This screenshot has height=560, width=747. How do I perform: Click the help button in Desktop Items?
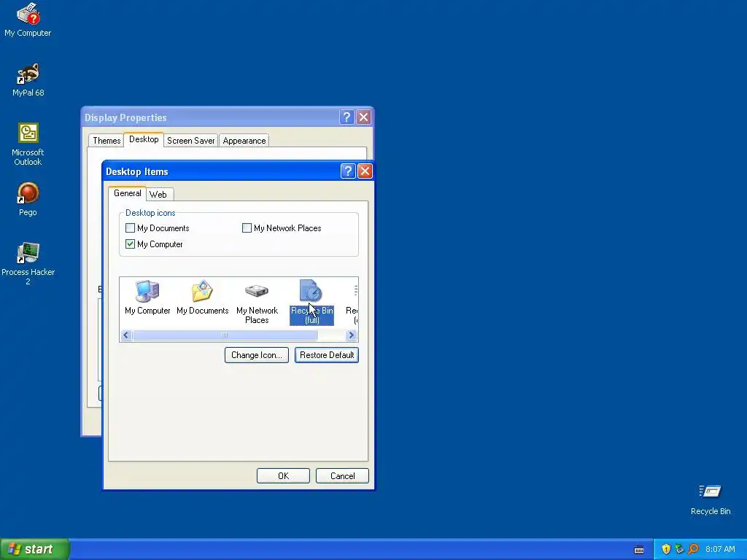348,171
